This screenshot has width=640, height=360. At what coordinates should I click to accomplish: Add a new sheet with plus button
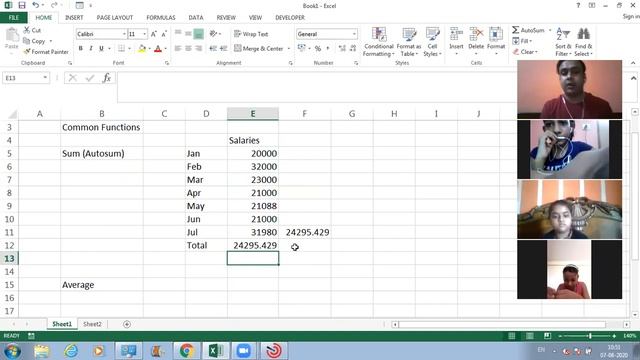point(127,324)
